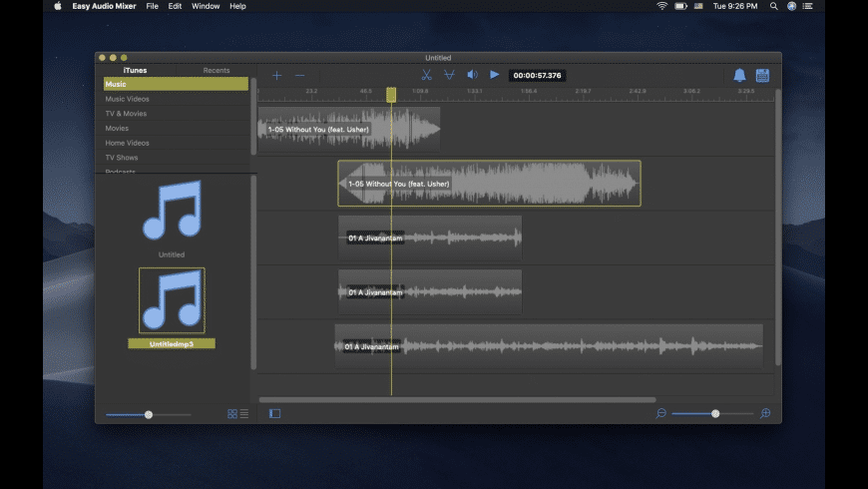Toggle the sidebar panel visibility
Viewport: 868px width, 489px height.
275,413
